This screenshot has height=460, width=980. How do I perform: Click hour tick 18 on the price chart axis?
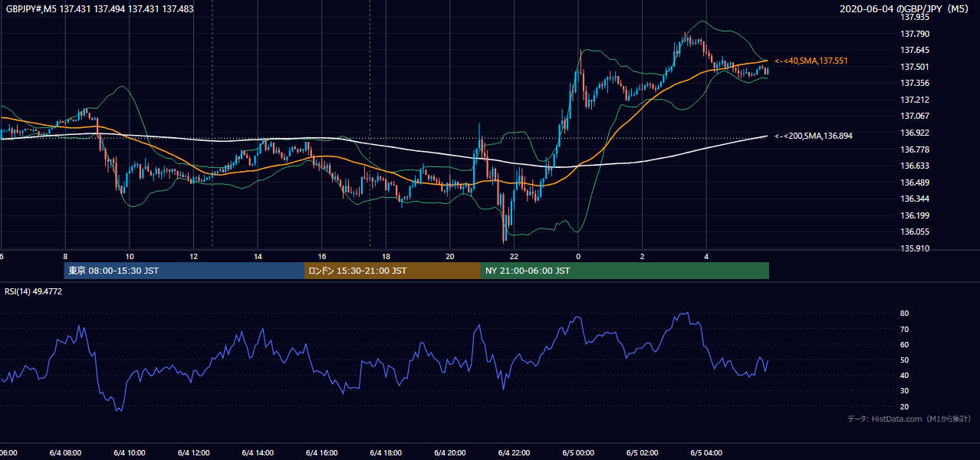[386, 256]
